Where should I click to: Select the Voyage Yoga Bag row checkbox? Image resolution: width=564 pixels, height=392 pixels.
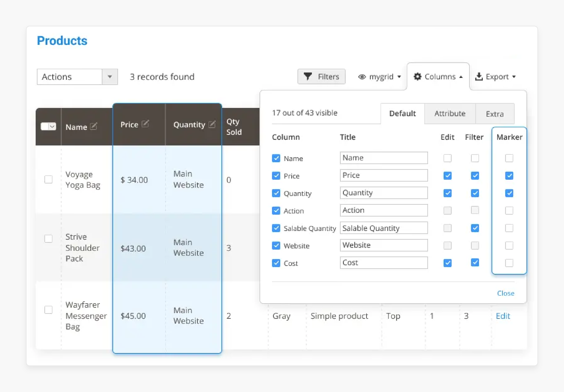48,179
